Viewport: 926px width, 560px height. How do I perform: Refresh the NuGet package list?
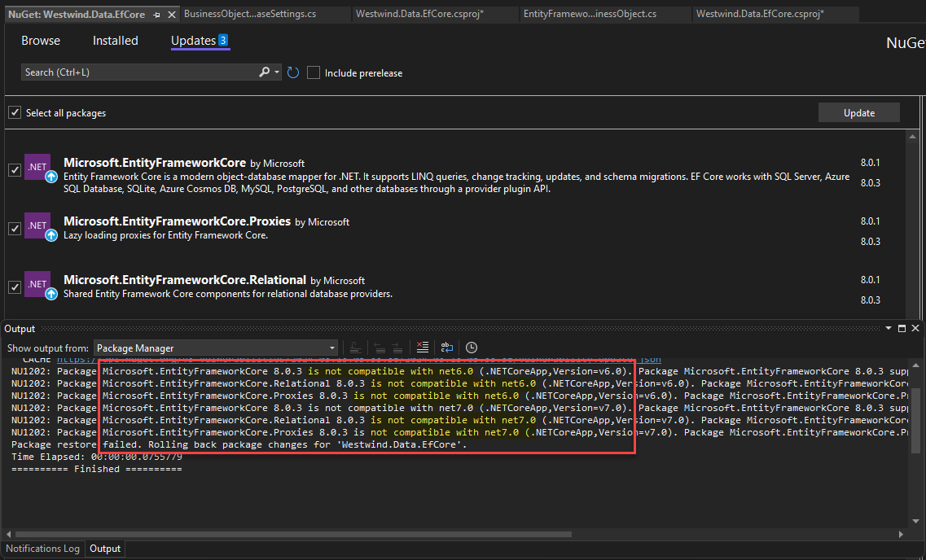293,72
